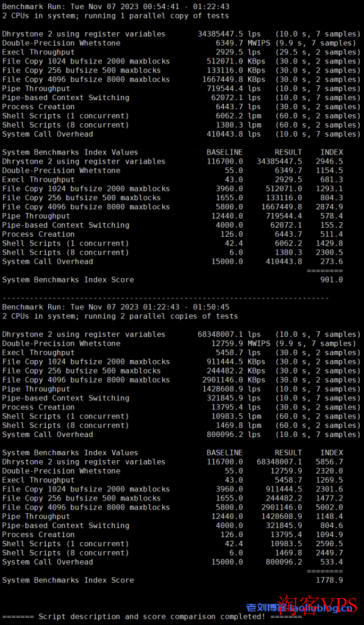Click the first RESULT column header

pos(288,152)
